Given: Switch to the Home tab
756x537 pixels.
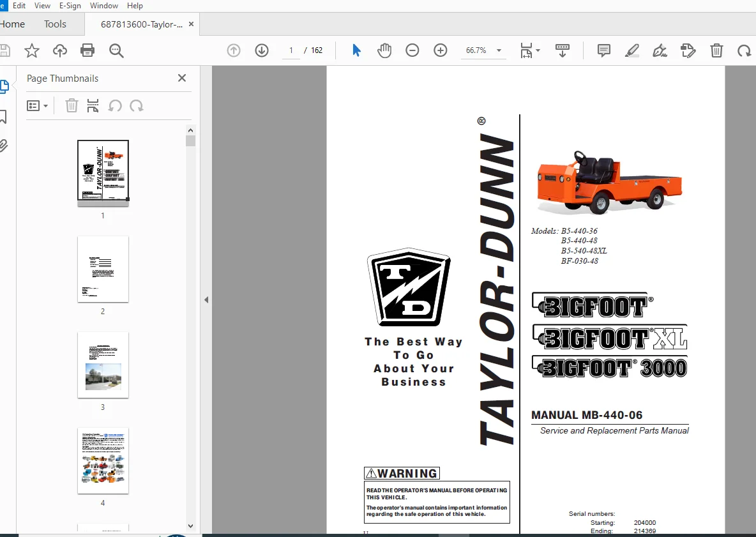Looking at the screenshot, I should point(13,24).
